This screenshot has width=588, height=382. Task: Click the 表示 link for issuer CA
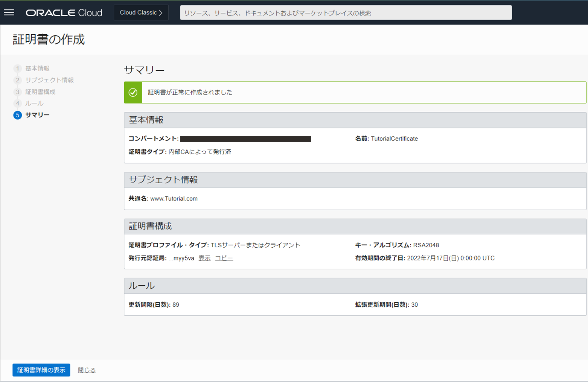tap(204, 258)
